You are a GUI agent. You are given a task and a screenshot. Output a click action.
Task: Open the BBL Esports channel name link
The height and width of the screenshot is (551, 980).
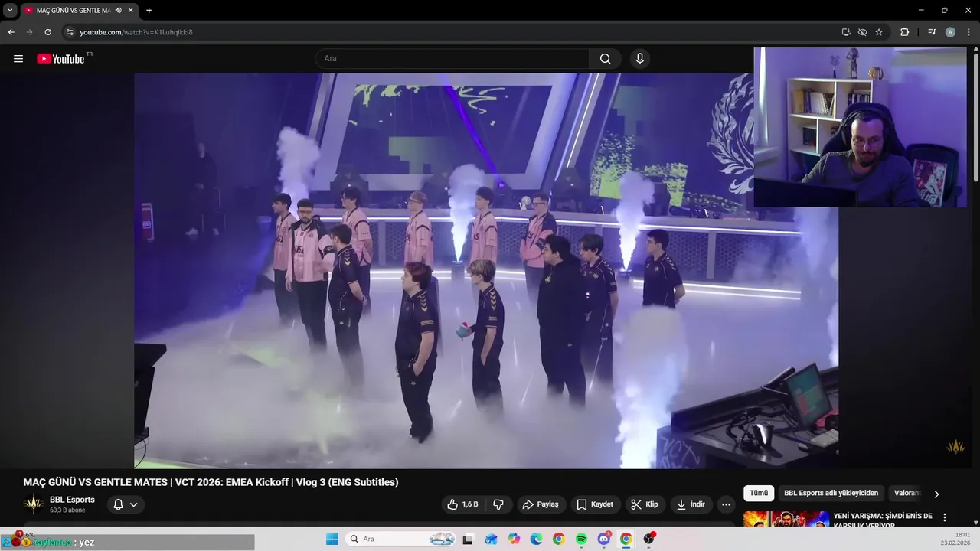click(72, 500)
